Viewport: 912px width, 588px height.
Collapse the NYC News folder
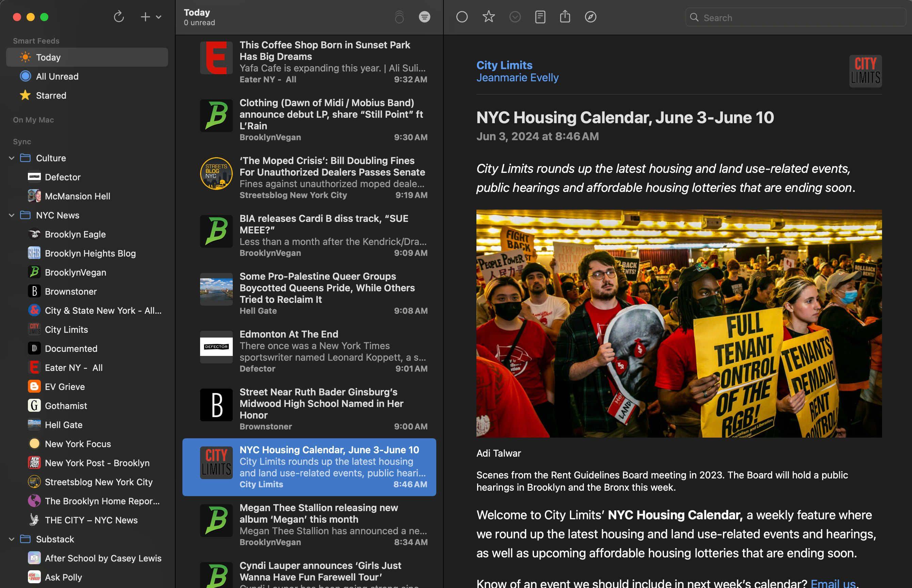tap(12, 215)
